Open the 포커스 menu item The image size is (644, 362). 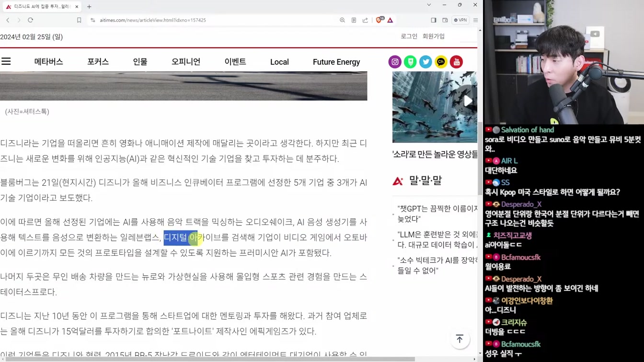pyautogui.click(x=98, y=62)
